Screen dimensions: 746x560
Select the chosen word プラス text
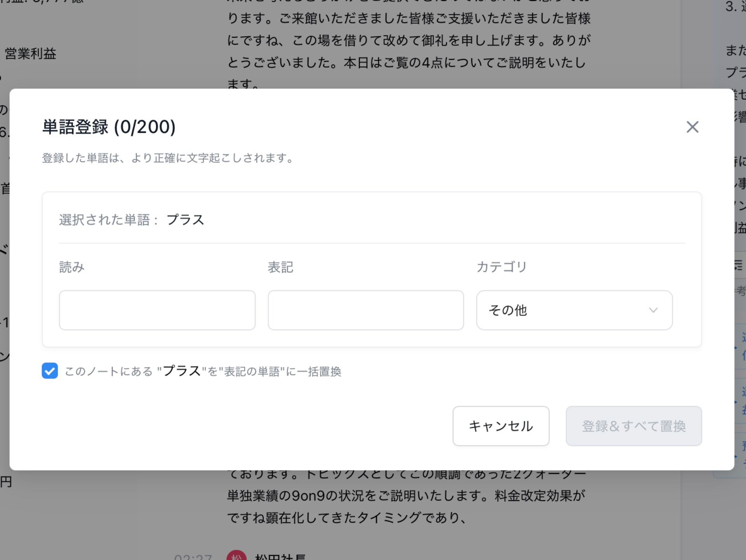click(x=185, y=220)
